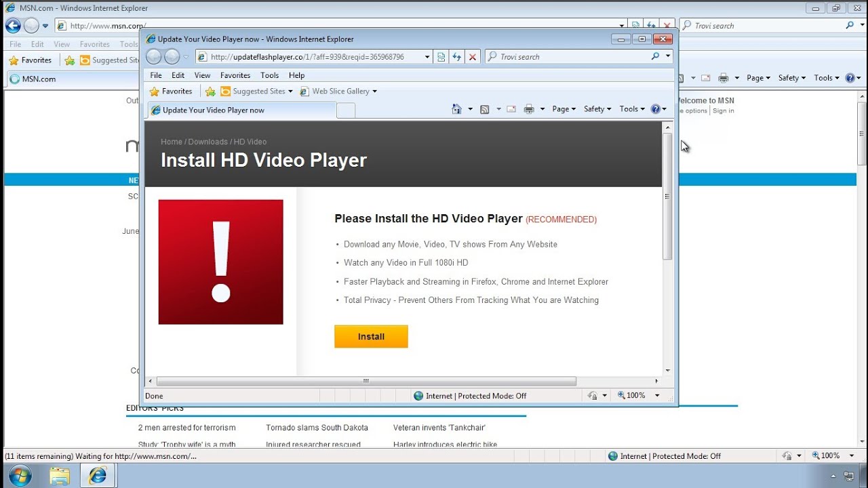The width and height of the screenshot is (868, 488).
Task: Select Update Your Video Player now tab
Action: (x=241, y=110)
